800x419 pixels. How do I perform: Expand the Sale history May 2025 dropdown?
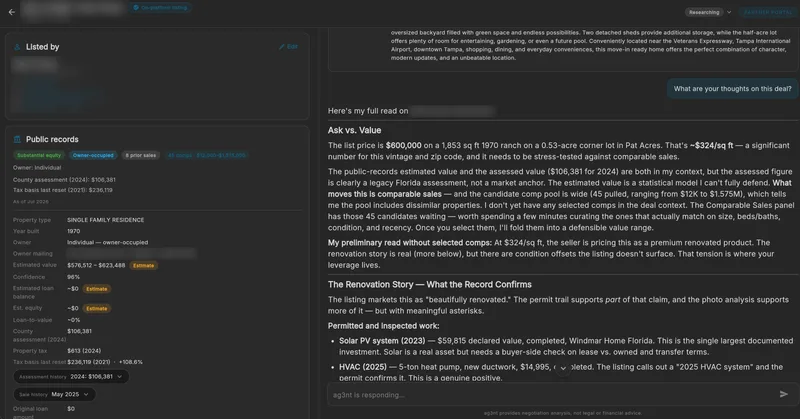(x=54, y=394)
